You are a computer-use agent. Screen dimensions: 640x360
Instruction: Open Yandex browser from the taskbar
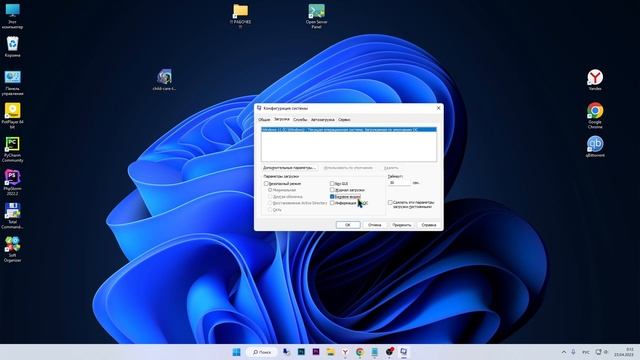345,352
